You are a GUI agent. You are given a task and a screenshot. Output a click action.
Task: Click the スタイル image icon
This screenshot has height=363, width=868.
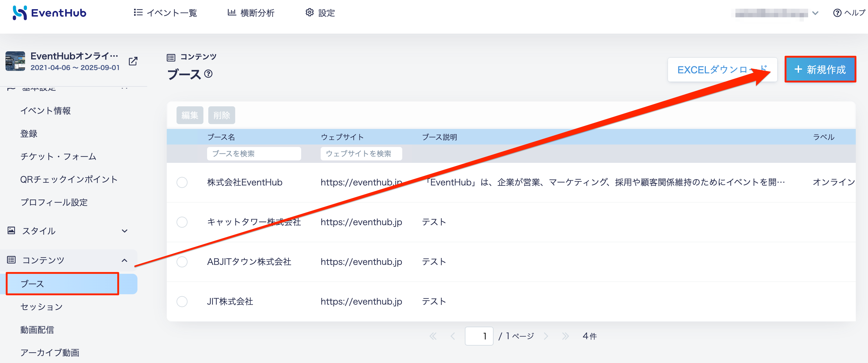pos(11,230)
